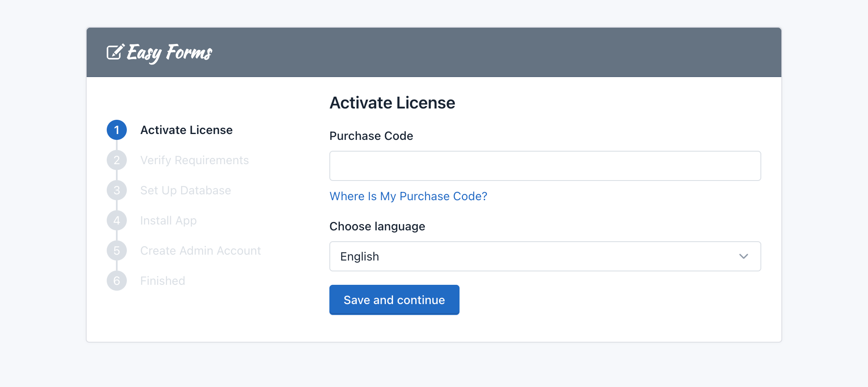Open the Choose language dropdown
The width and height of the screenshot is (868, 387).
545,256
